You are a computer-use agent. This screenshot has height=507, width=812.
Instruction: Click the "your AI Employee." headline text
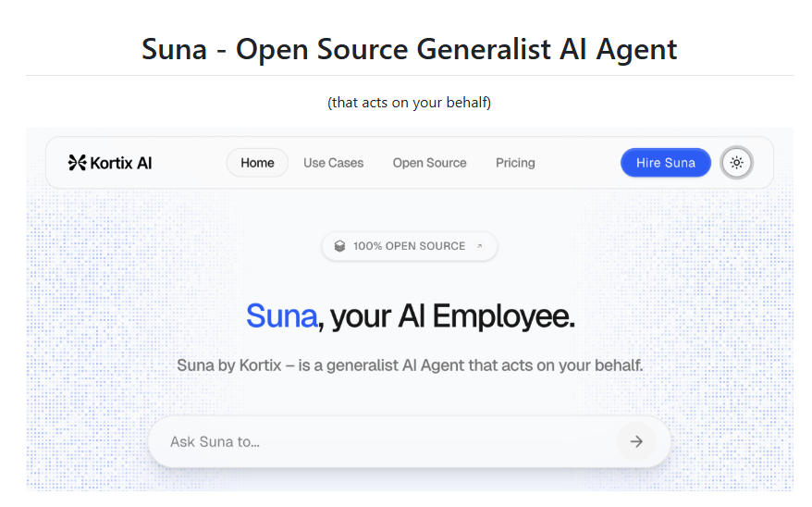tap(452, 316)
